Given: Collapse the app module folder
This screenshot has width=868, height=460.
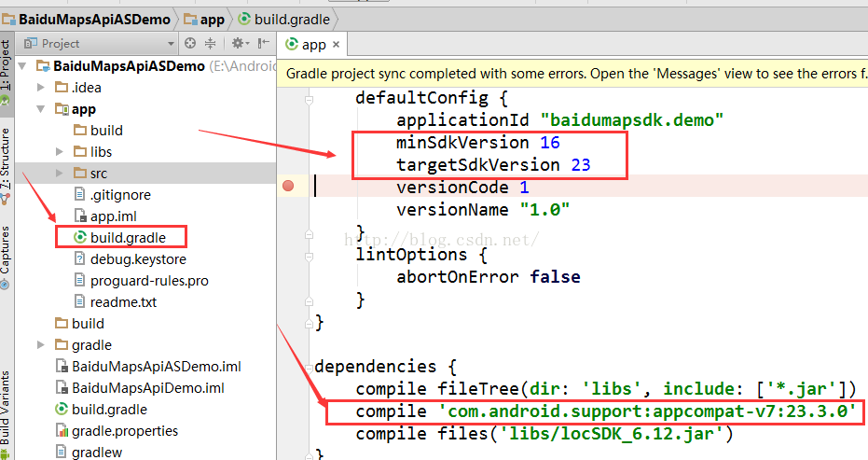Looking at the screenshot, I should coord(40,109).
